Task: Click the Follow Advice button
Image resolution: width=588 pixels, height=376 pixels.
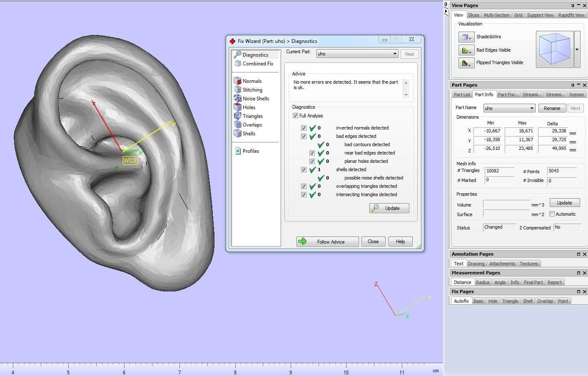Action: click(x=327, y=242)
